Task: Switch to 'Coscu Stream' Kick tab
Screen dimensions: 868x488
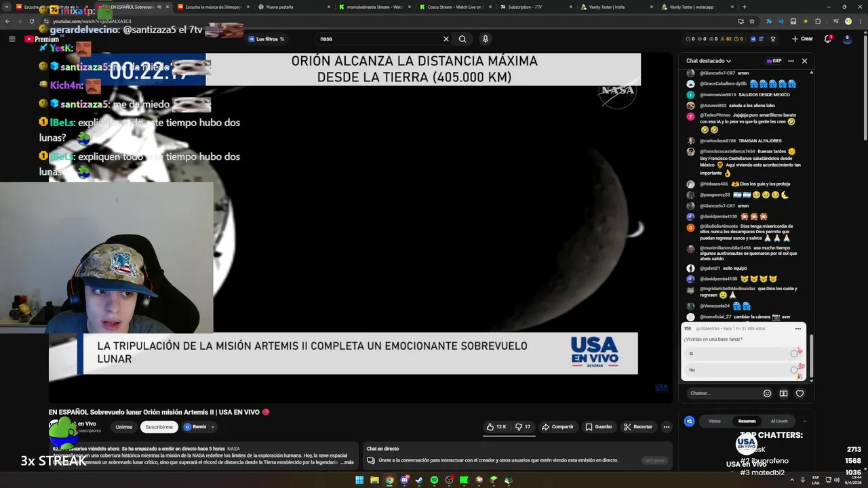Action: [454, 7]
